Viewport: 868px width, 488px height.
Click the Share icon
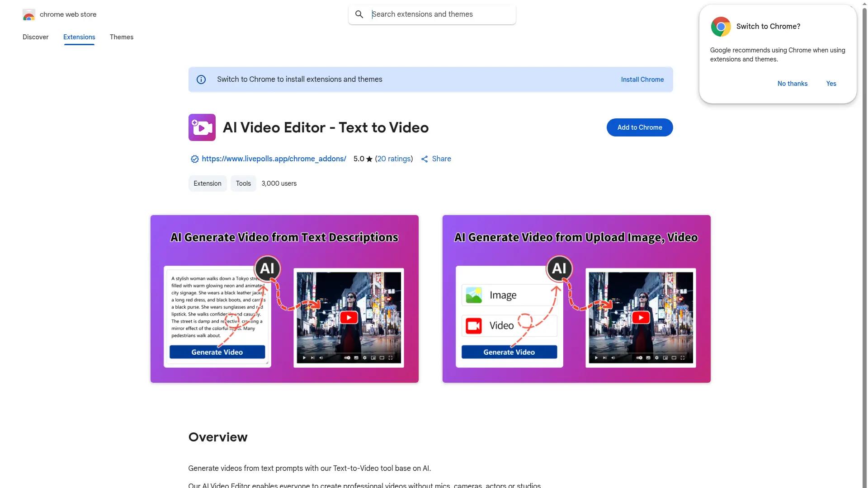(x=425, y=159)
